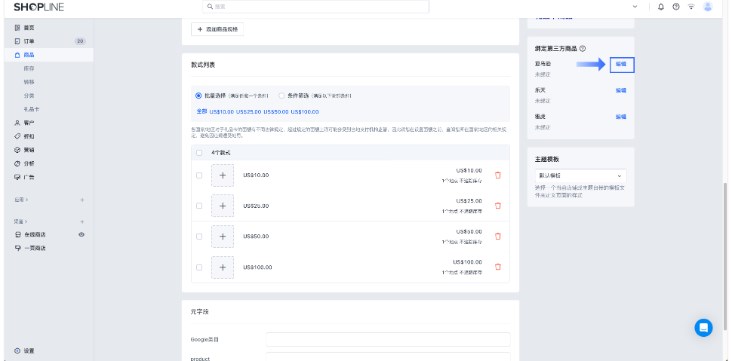Screen dimensions: 731x361
Task: Open the notifications bell
Action: pos(661,7)
